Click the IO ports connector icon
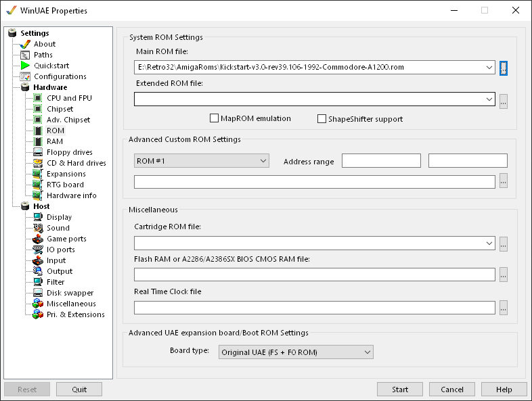This screenshot has width=532, height=401. click(38, 250)
